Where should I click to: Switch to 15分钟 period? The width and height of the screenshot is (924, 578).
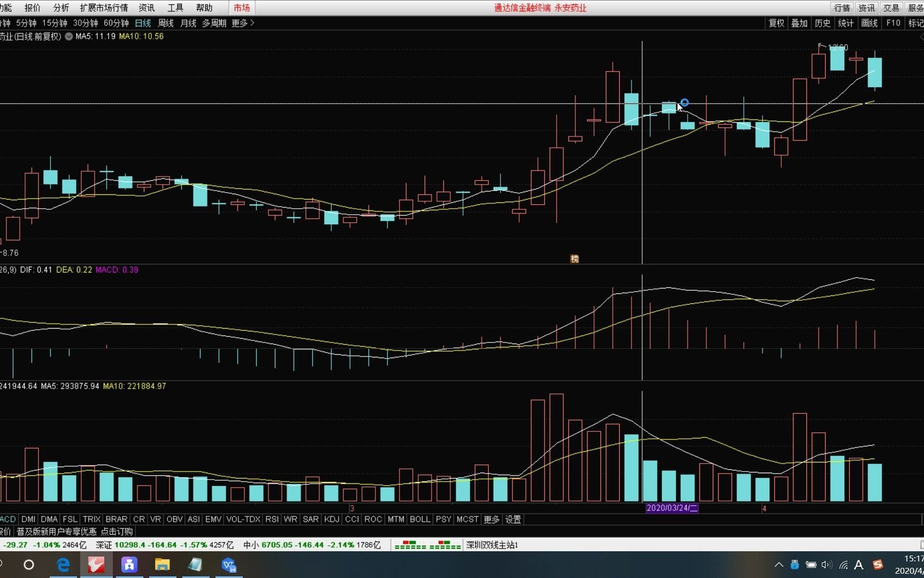coord(55,23)
